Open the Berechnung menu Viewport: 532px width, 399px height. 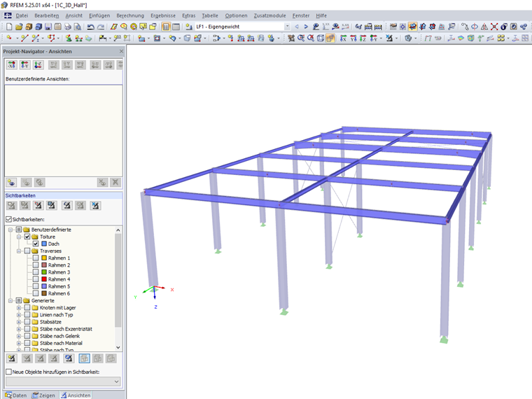[130, 15]
